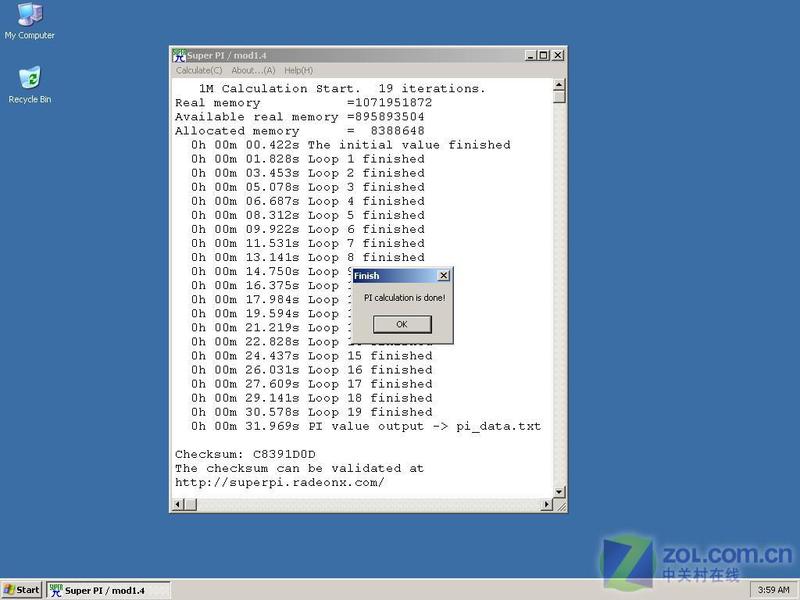Click the 'Loop 8 finished' line
Image resolution: width=800 pixels, height=600 pixels.
[x=308, y=258]
